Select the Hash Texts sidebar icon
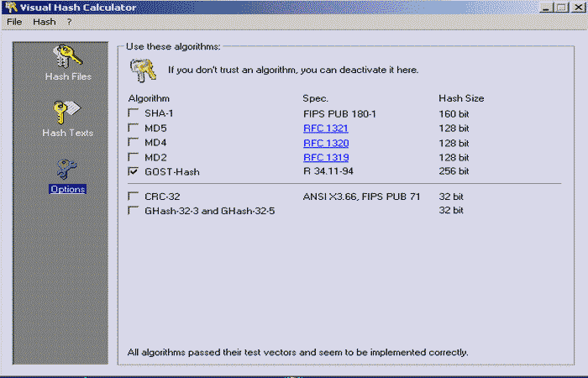Image resolution: width=588 pixels, height=378 pixels. click(67, 113)
